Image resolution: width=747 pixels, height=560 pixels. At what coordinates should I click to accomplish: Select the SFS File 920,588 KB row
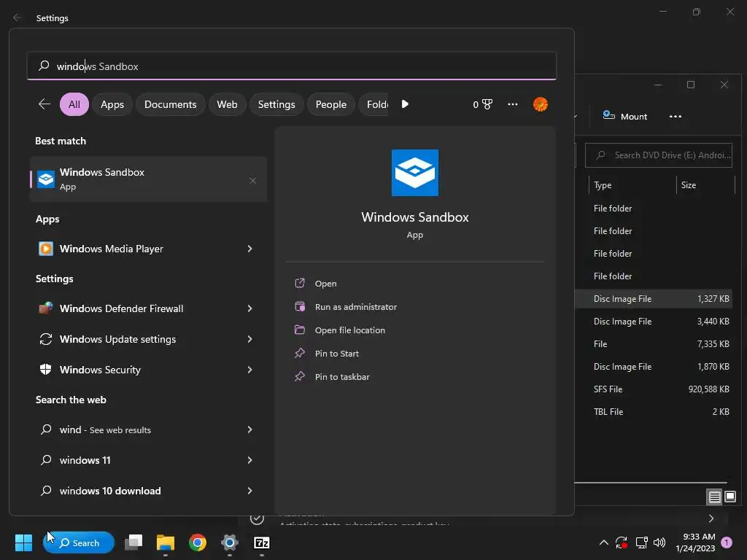point(654,389)
